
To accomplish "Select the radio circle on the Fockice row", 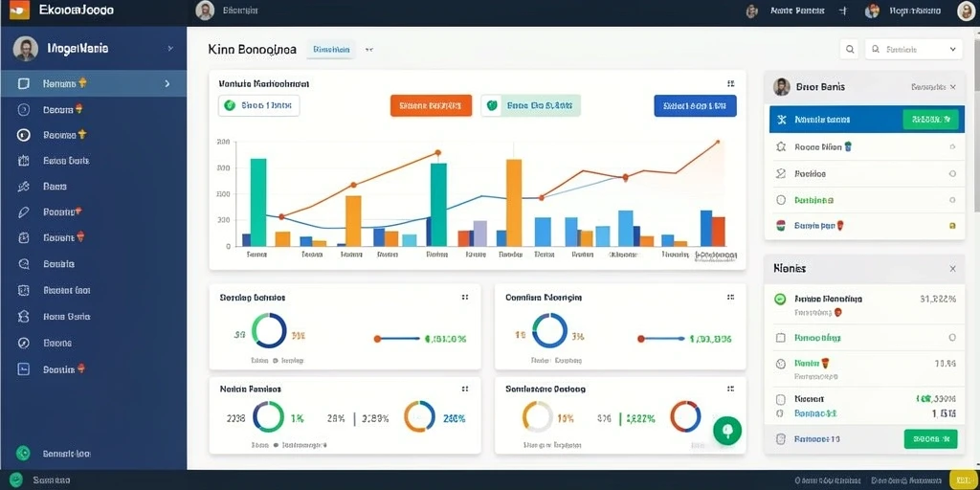I will coord(952,174).
